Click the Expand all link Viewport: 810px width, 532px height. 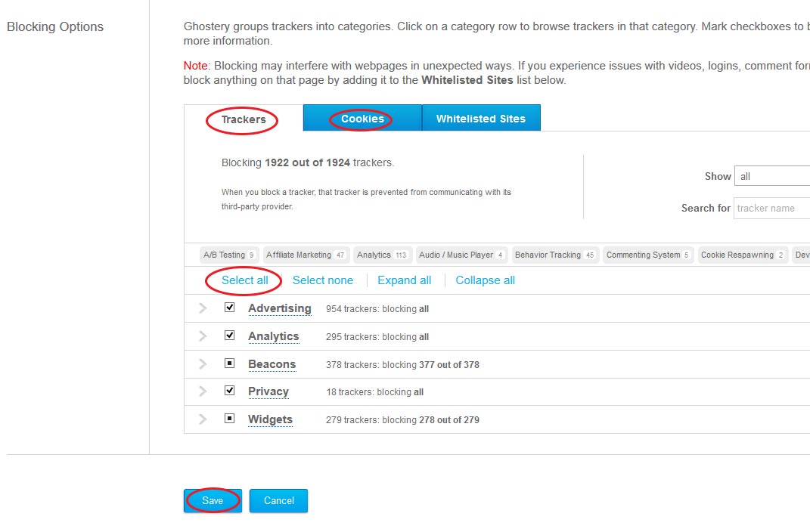tap(405, 280)
